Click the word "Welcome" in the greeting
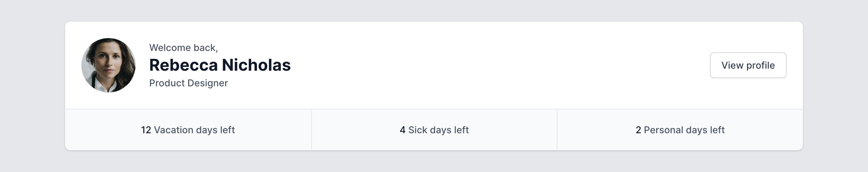The height and width of the screenshot is (172, 868). click(170, 48)
